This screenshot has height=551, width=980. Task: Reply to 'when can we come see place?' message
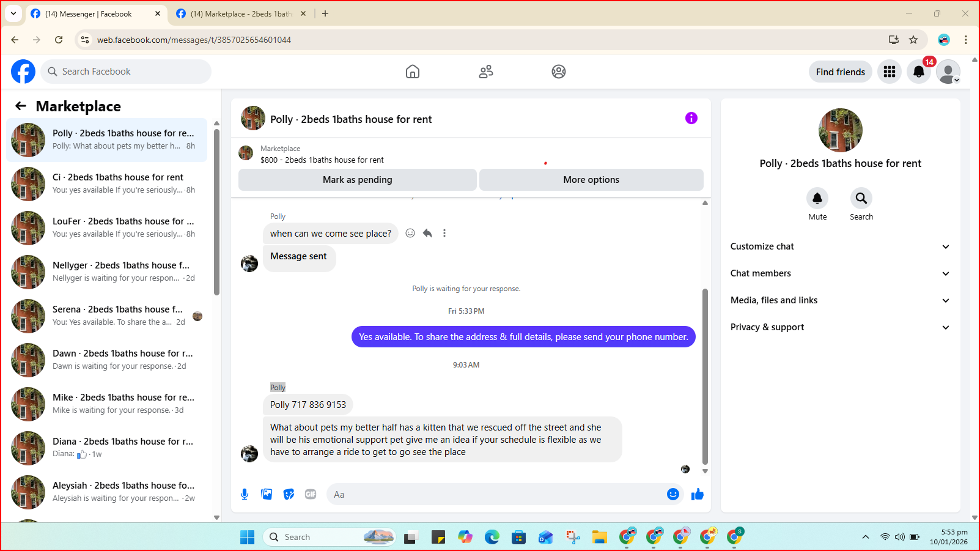click(x=427, y=233)
